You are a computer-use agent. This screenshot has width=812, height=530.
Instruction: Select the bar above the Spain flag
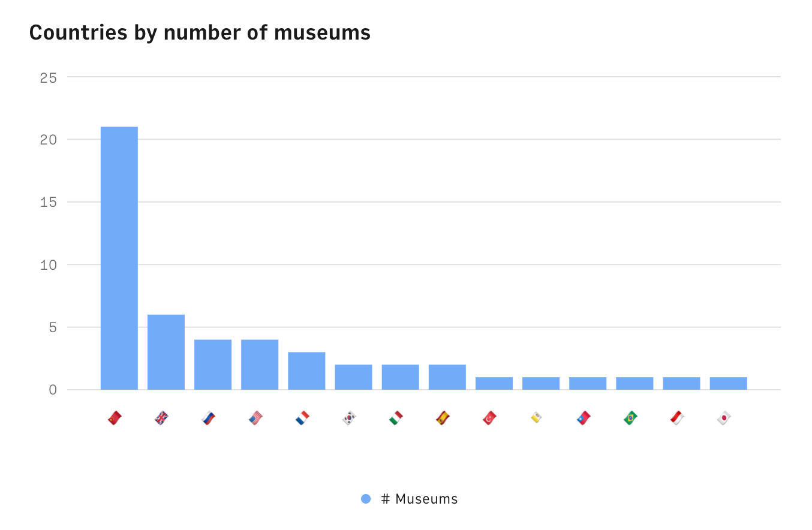point(447,377)
